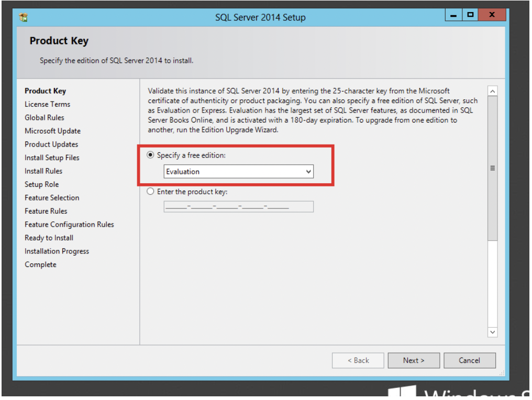Close the SQL Server 2014 Setup window

[492, 15]
